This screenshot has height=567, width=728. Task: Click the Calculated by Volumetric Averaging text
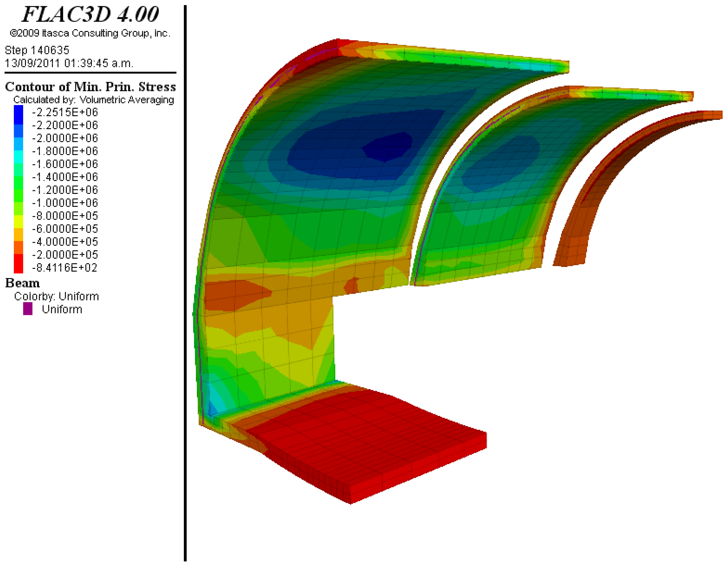pyautogui.click(x=94, y=99)
